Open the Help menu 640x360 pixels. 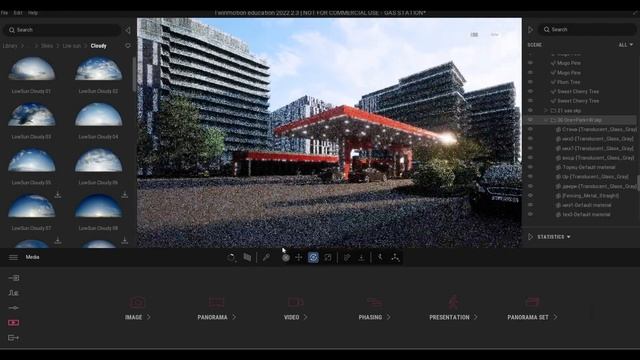pos(33,13)
